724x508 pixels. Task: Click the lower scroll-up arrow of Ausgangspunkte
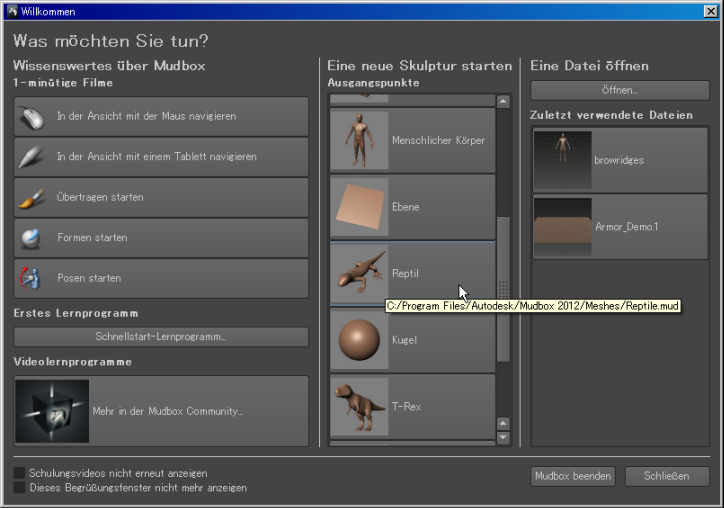coord(503,423)
